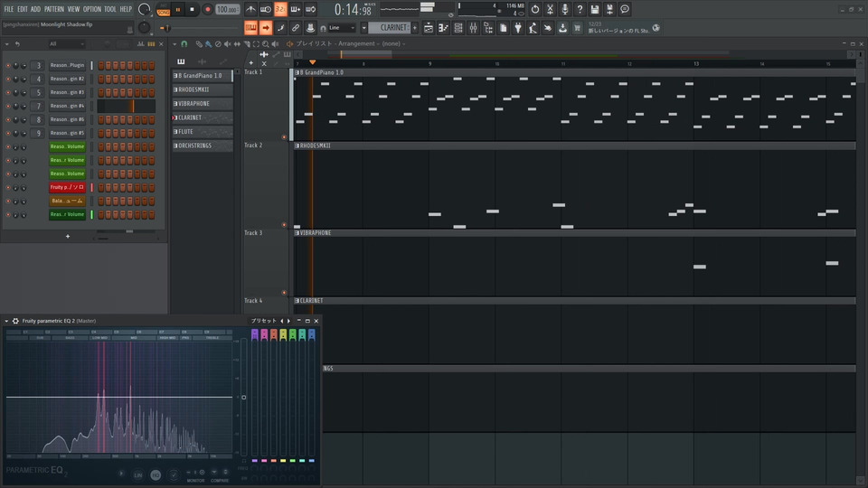Open playlist options menu arrow
Image resolution: width=868 pixels, height=488 pixels.
[x=175, y=43]
